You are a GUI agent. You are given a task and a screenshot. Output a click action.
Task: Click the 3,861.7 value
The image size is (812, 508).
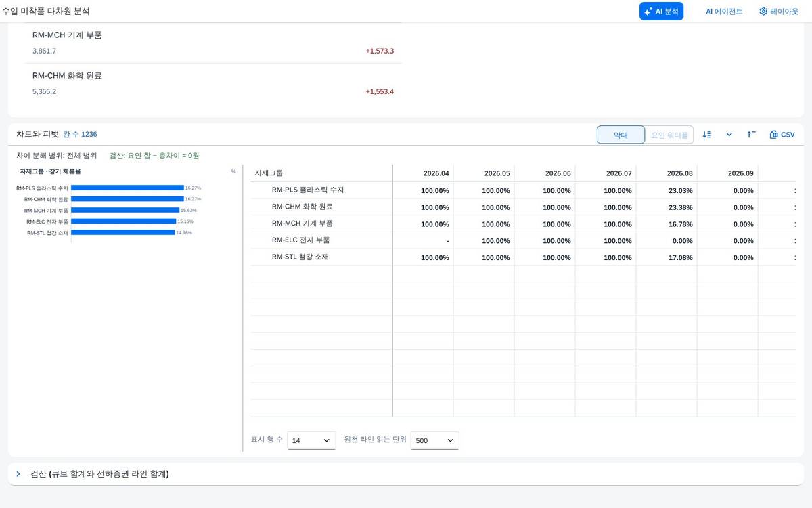pyautogui.click(x=45, y=51)
